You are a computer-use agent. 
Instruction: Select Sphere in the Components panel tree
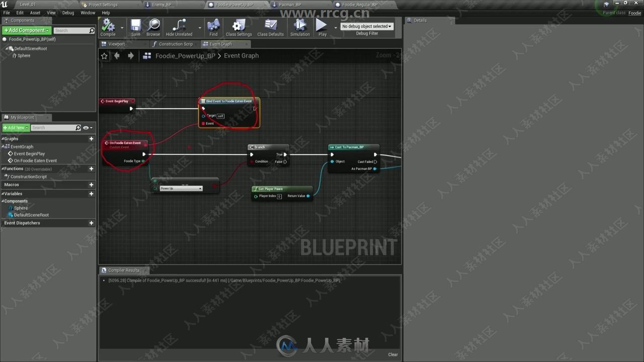pyautogui.click(x=24, y=56)
